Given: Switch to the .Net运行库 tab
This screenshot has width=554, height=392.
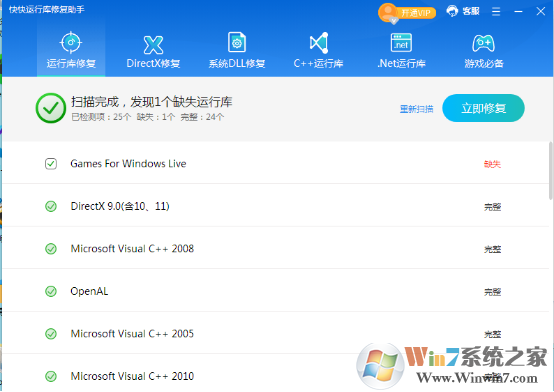Looking at the screenshot, I should (x=401, y=51).
